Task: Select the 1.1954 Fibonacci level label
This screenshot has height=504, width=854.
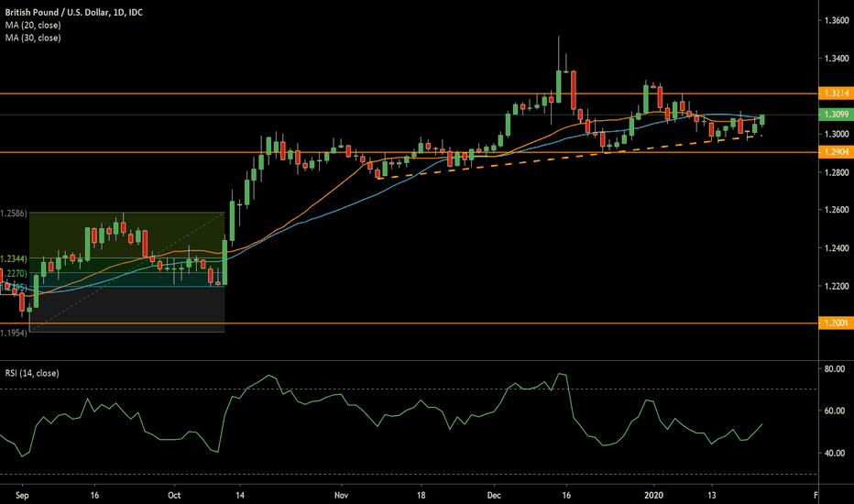Action: tap(15, 332)
